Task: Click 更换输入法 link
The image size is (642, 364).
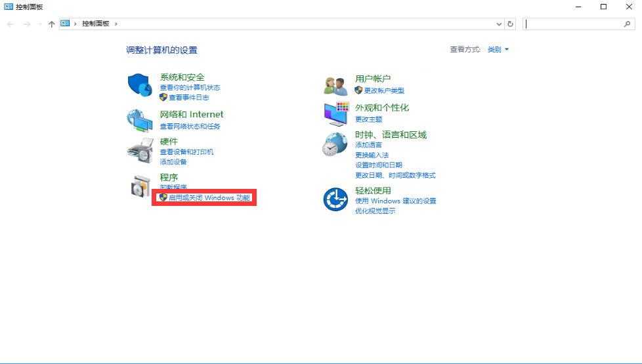Action: (x=372, y=155)
